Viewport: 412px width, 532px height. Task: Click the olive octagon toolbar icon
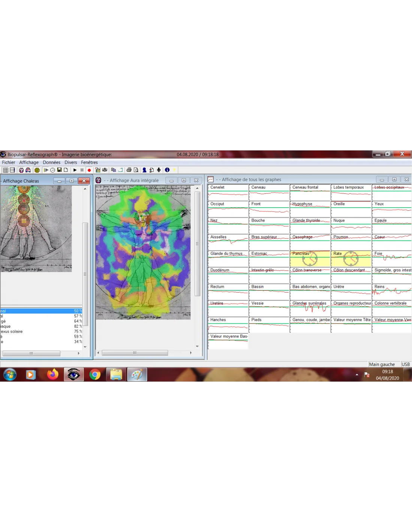tap(37, 170)
